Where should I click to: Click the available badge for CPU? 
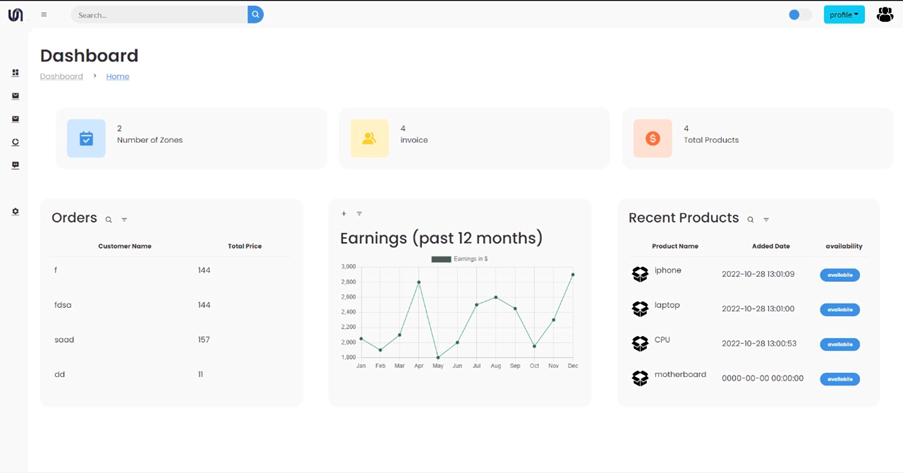click(840, 344)
